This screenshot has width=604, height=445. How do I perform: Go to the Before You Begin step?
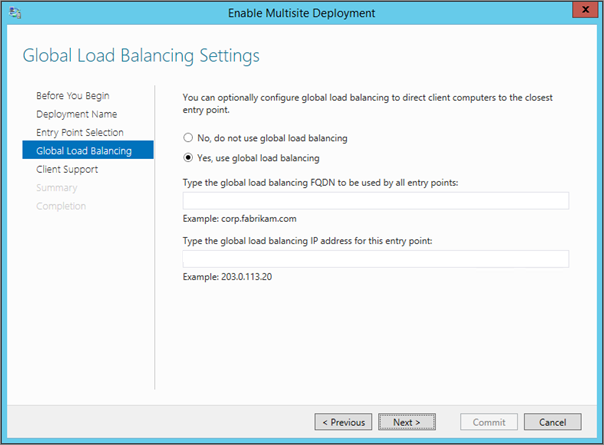click(73, 96)
